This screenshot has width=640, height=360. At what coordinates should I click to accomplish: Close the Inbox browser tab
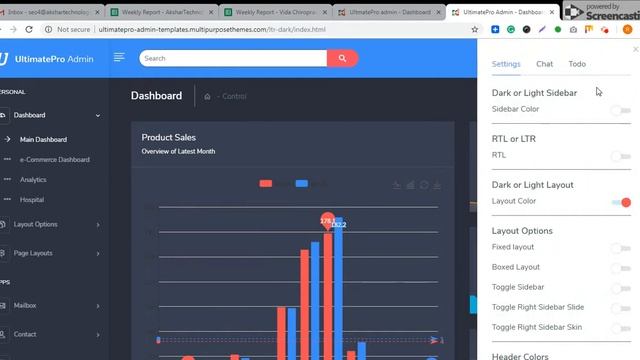point(97,12)
